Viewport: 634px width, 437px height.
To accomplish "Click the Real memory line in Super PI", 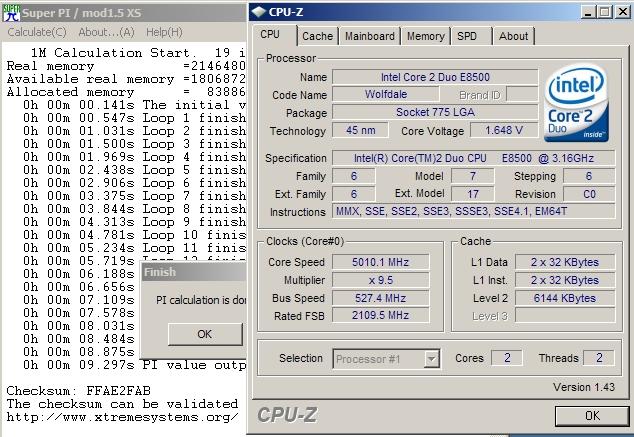I will [126, 66].
